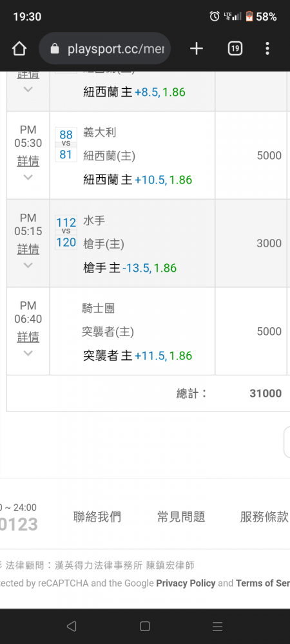
Task: Open a new tab with plus icon
Action: click(x=197, y=49)
